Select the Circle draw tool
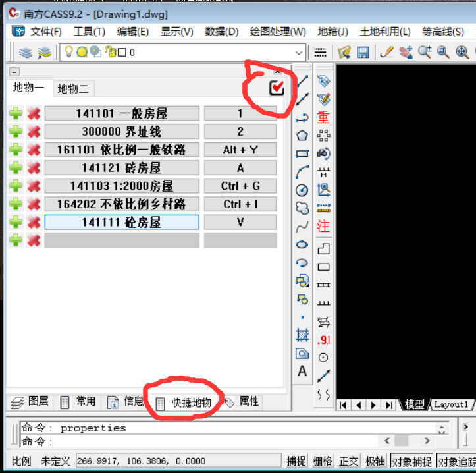Screen dimensions: 476x473 pyautogui.click(x=302, y=190)
